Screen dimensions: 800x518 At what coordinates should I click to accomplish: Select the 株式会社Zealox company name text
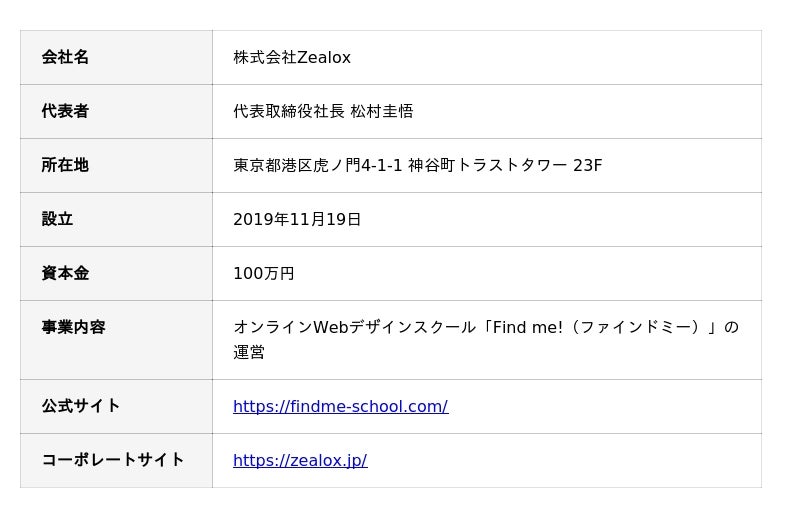point(292,57)
